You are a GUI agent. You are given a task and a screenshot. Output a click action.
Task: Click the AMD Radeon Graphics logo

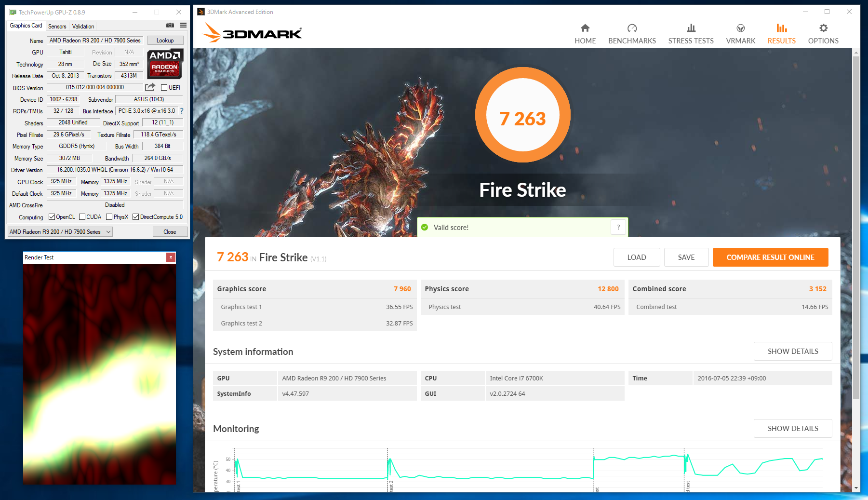pyautogui.click(x=165, y=64)
